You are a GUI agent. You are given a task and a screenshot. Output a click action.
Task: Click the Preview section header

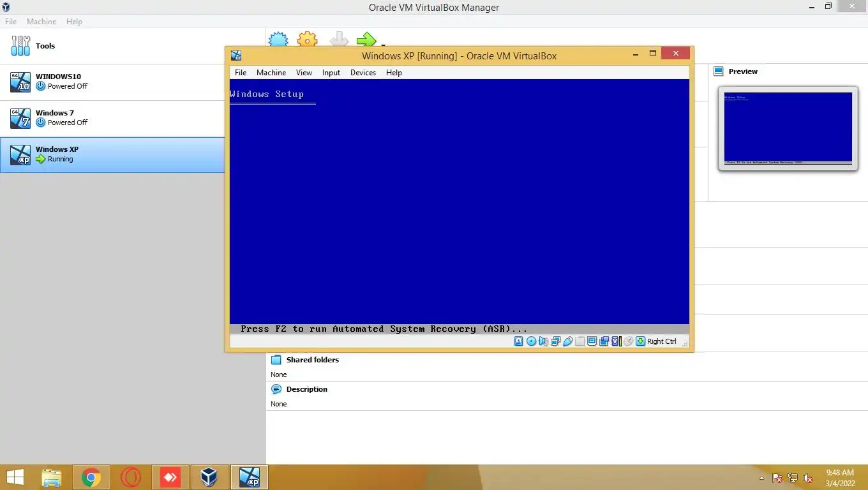[x=743, y=71]
